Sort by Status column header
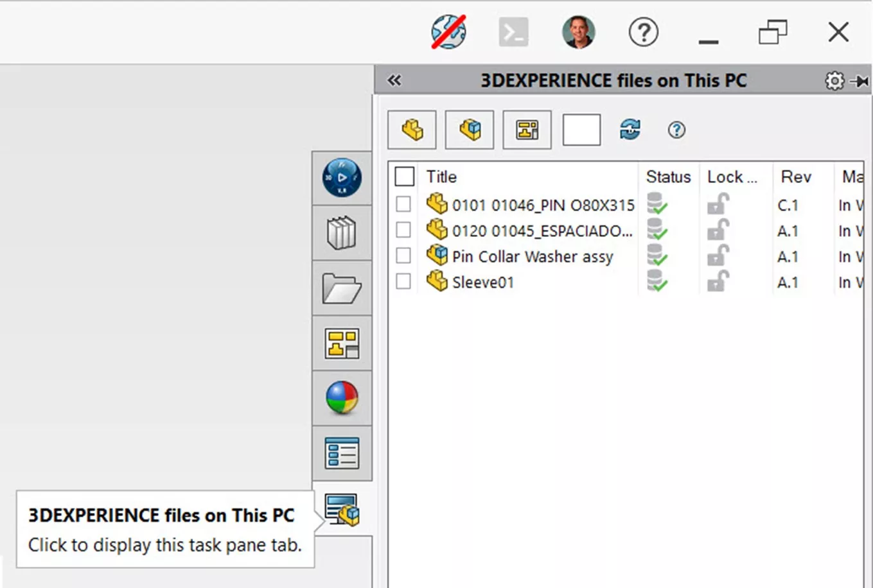The image size is (873, 588). (x=668, y=177)
